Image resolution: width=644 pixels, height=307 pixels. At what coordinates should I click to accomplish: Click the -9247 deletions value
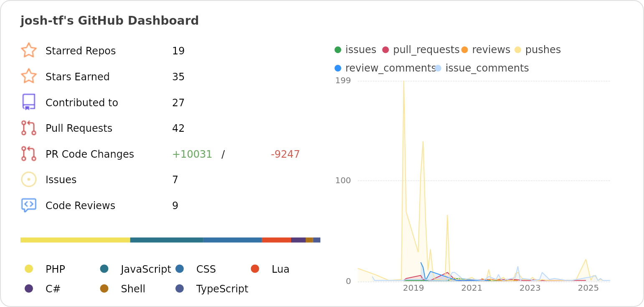click(x=285, y=154)
